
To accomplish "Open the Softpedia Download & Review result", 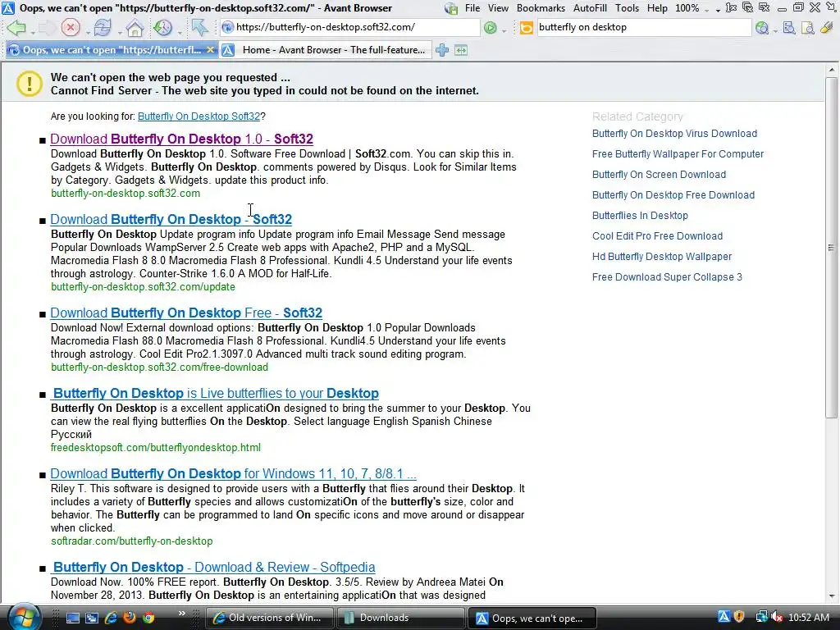I will click(x=214, y=567).
